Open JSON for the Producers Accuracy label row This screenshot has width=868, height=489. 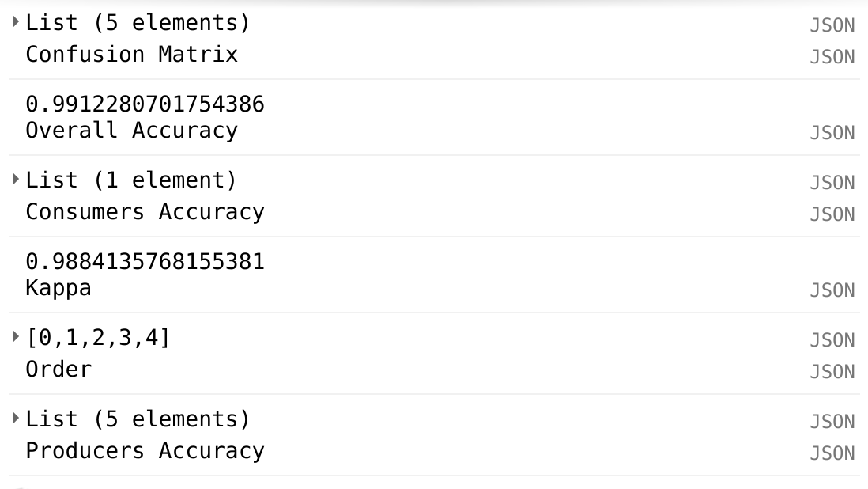(832, 453)
